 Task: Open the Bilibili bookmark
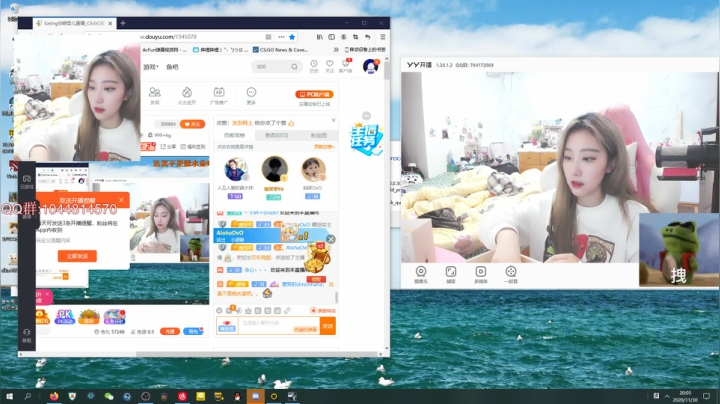point(220,50)
